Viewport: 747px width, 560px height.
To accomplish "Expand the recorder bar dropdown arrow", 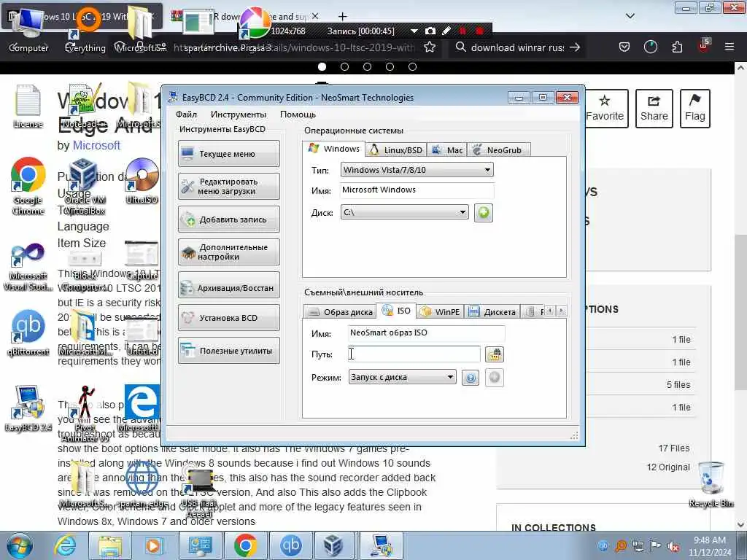I will point(414,31).
